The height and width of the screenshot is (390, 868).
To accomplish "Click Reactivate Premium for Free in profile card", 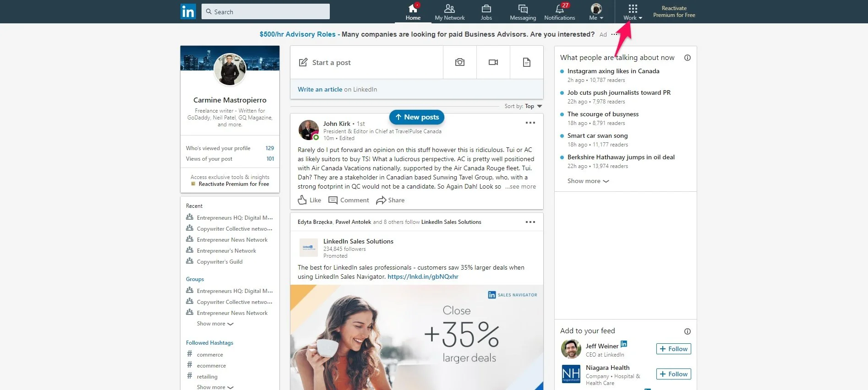I will [234, 184].
